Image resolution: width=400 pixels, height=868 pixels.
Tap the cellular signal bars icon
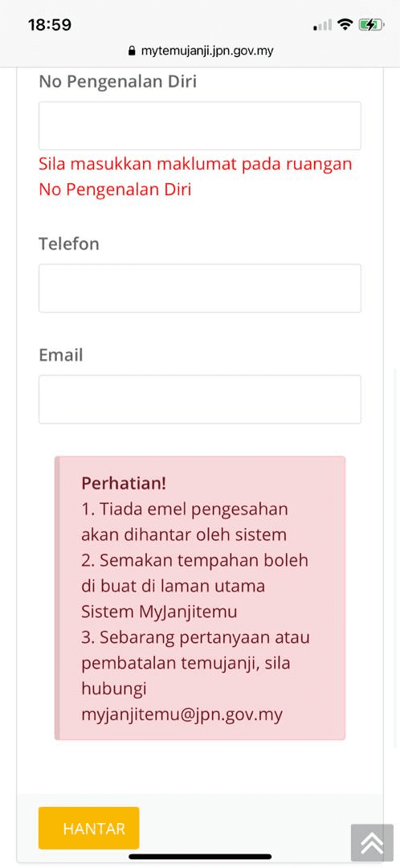point(323,25)
